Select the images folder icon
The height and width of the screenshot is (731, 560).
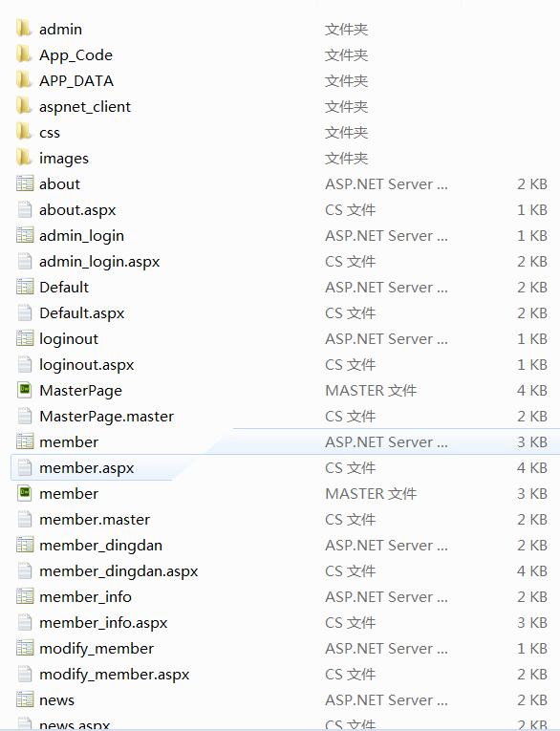pyautogui.click(x=24, y=157)
